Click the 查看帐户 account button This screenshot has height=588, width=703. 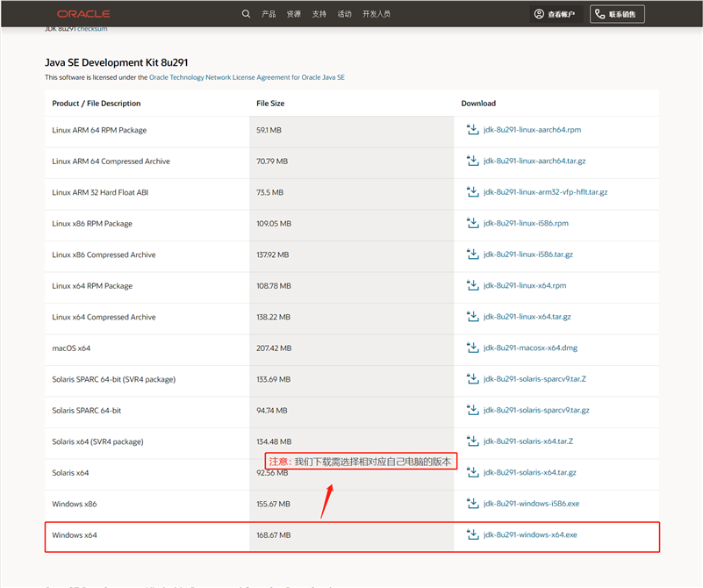pos(556,14)
